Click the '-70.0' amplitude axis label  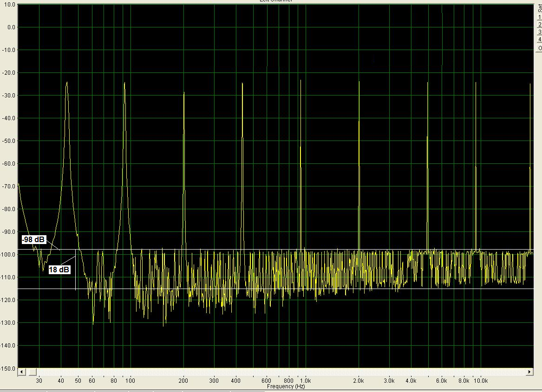point(9,186)
